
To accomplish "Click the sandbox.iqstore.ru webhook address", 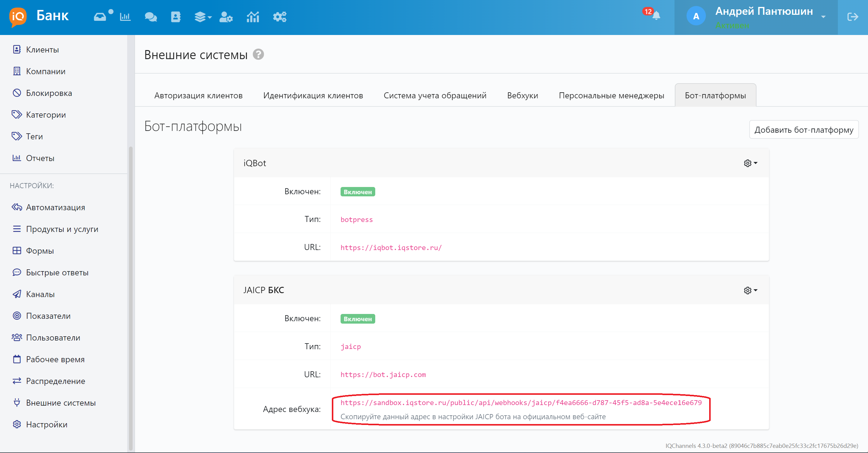I will (x=521, y=402).
